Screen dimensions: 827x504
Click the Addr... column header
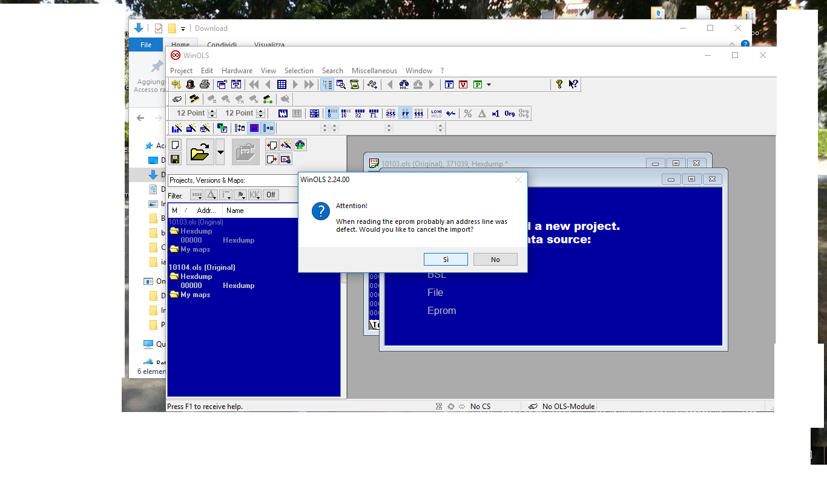(207, 211)
